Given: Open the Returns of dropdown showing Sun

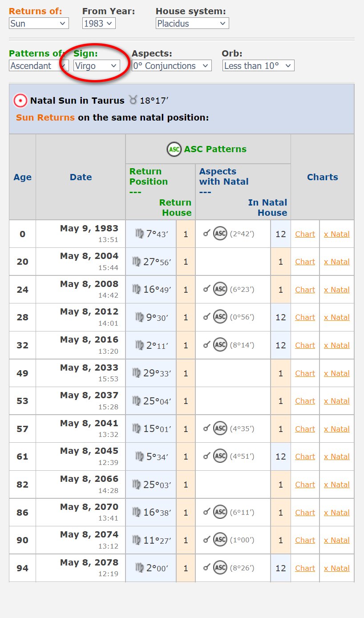Looking at the screenshot, I should click(x=38, y=23).
